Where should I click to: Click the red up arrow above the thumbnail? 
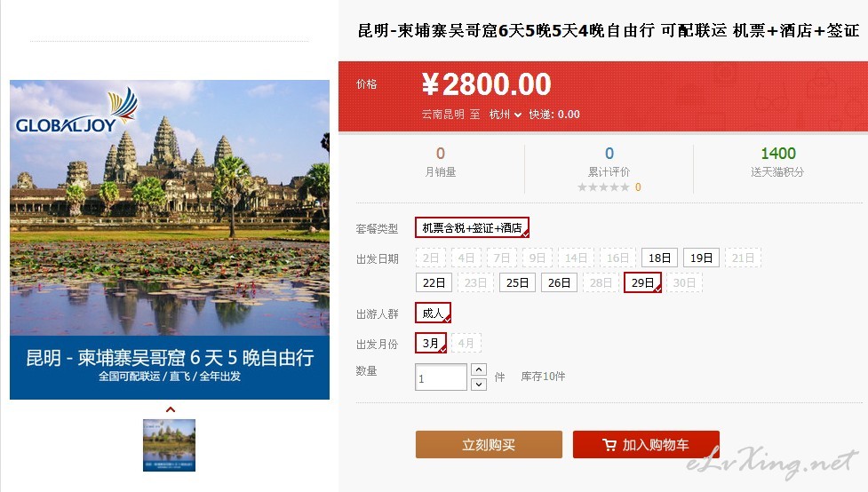point(171,409)
